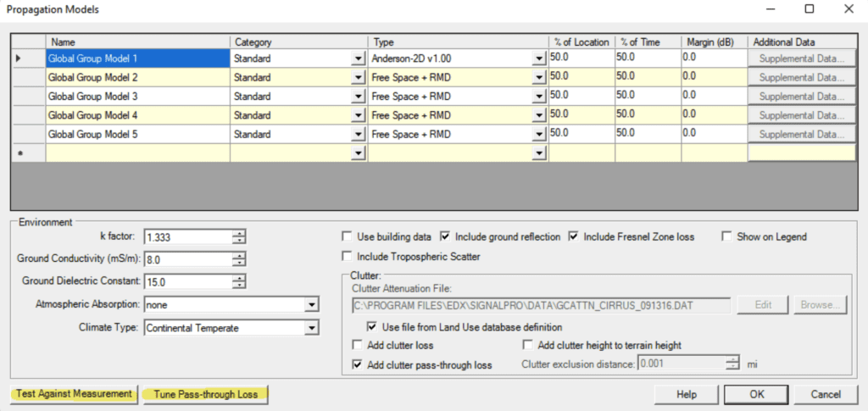Screen dimensions: 868x411
Task: Expand the Climate Type dropdown
Action: (x=311, y=327)
